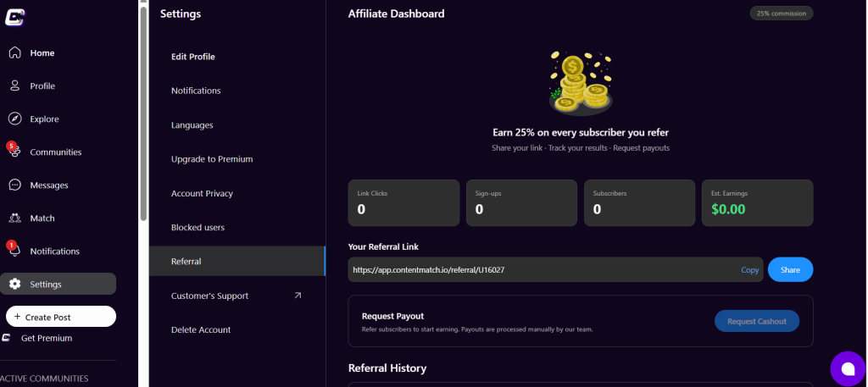This screenshot has height=387, width=868.
Task: Click the Request Cashout button
Action: pos(756,321)
